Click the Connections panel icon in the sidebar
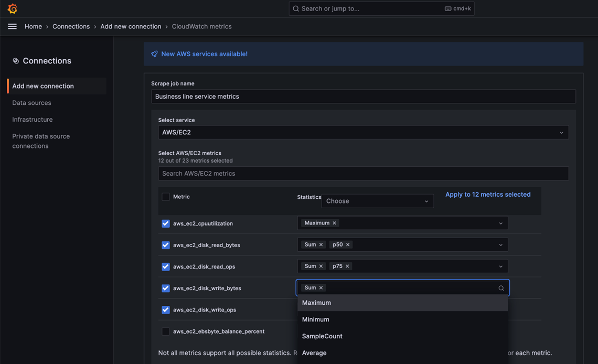Screen dimensions: 598x364 pyautogui.click(x=15, y=60)
